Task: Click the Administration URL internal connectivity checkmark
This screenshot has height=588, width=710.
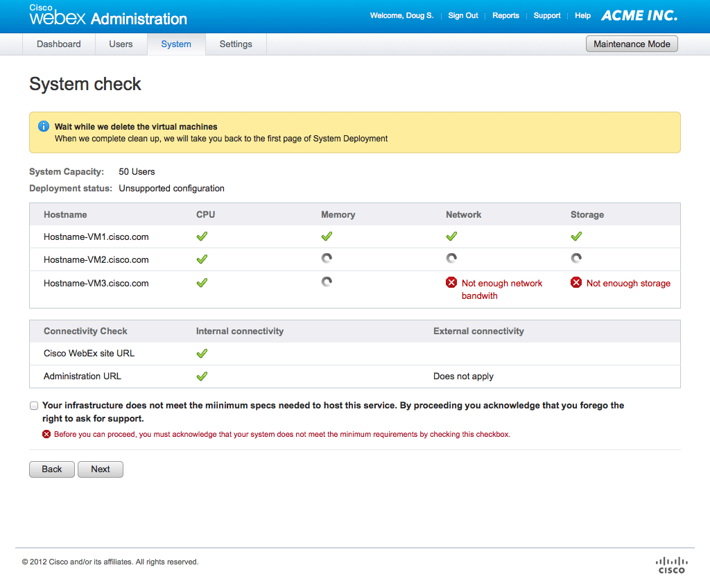Action: 202,376
